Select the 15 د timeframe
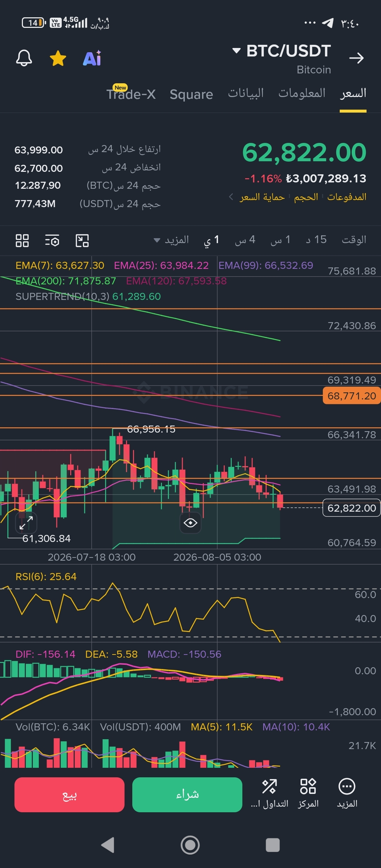This screenshot has height=868, width=381. pos(316,240)
